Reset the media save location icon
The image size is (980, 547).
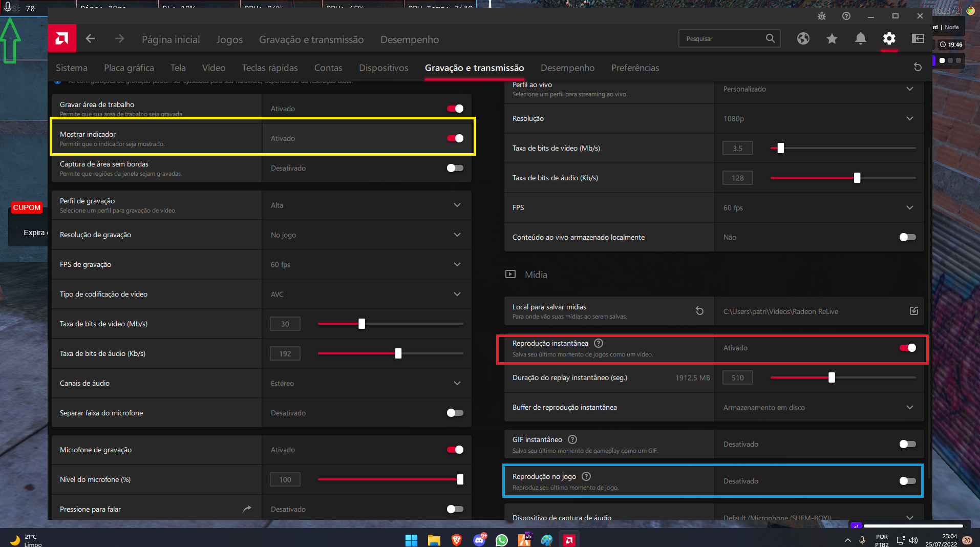point(699,311)
